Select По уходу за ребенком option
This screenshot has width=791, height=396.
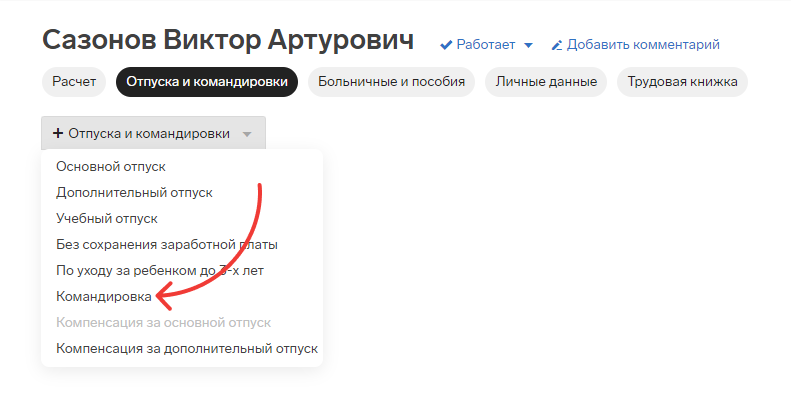159,271
